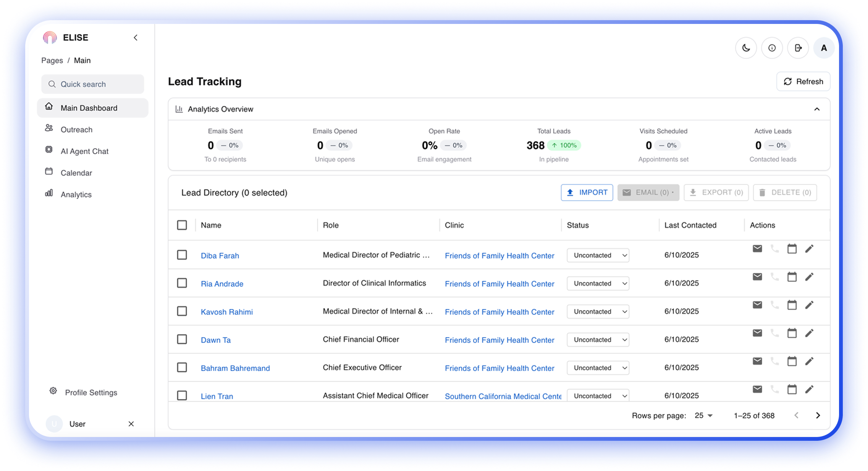Screen dimensions: 868x471
Task: Open the edit pencil for Ria Andrade
Action: [809, 277]
